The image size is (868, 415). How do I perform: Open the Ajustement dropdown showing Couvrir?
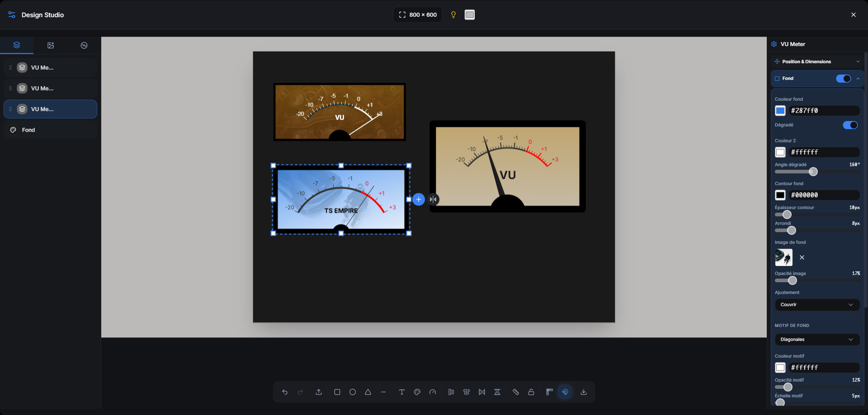pyautogui.click(x=817, y=305)
